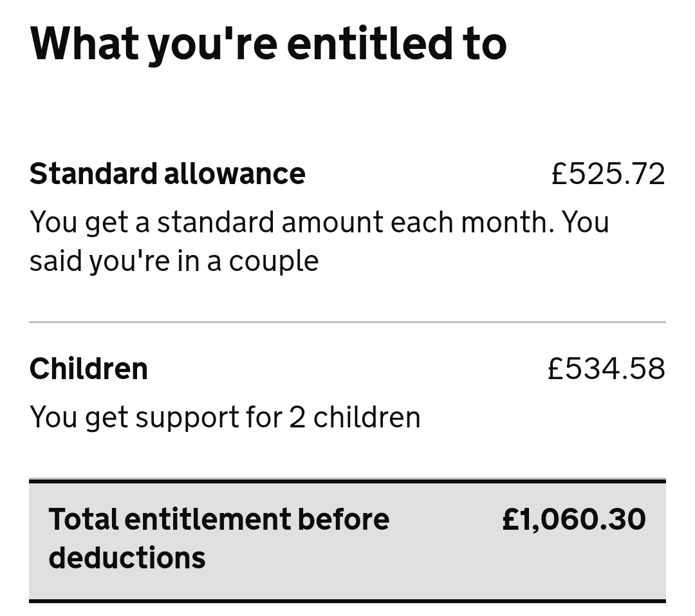Click the thick black border above the total row
The image size is (695, 616).
(x=347, y=481)
